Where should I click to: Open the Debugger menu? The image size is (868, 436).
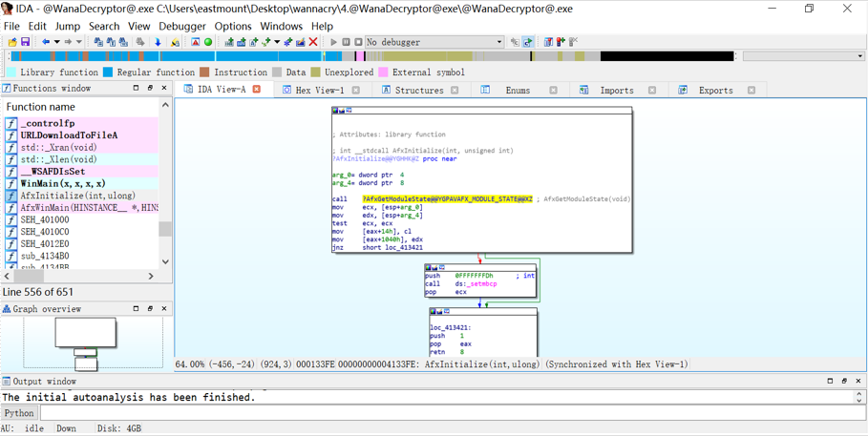click(182, 26)
